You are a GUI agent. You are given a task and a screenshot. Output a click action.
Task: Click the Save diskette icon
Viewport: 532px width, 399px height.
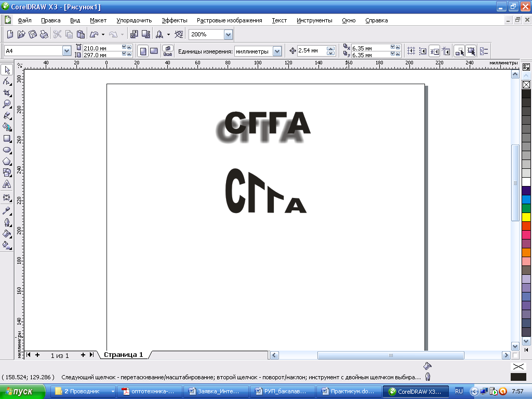[x=33, y=34]
